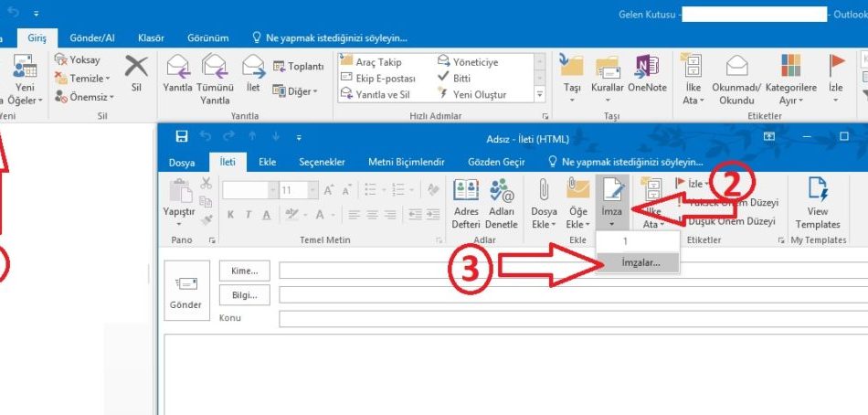Switch to the Seçenekler tab
The height and width of the screenshot is (415, 868).
click(x=322, y=162)
